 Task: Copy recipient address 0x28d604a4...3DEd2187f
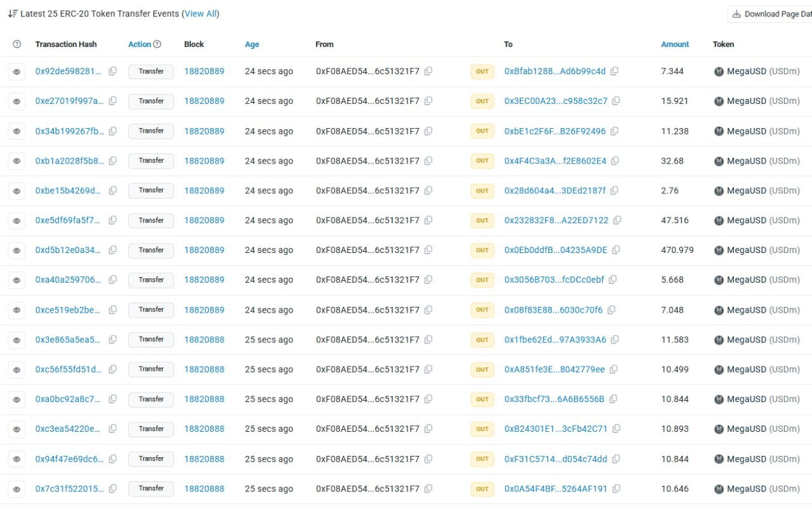614,190
